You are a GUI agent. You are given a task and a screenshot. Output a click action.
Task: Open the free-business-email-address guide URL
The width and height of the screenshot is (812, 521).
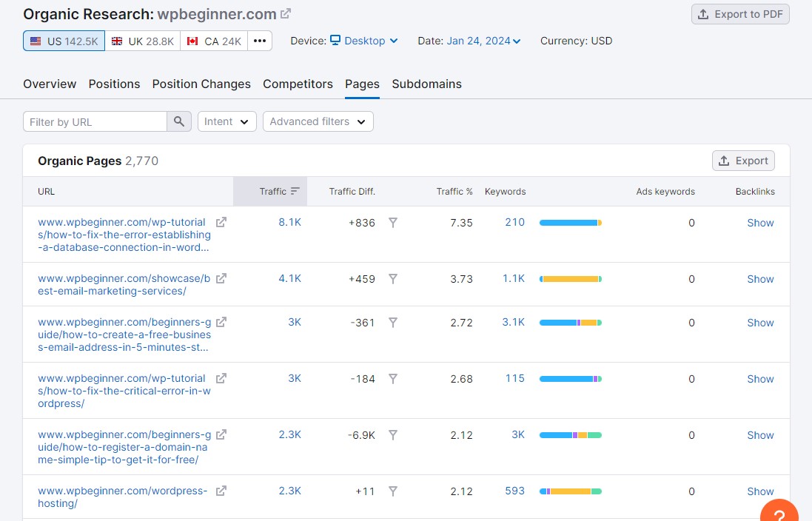tap(124, 335)
